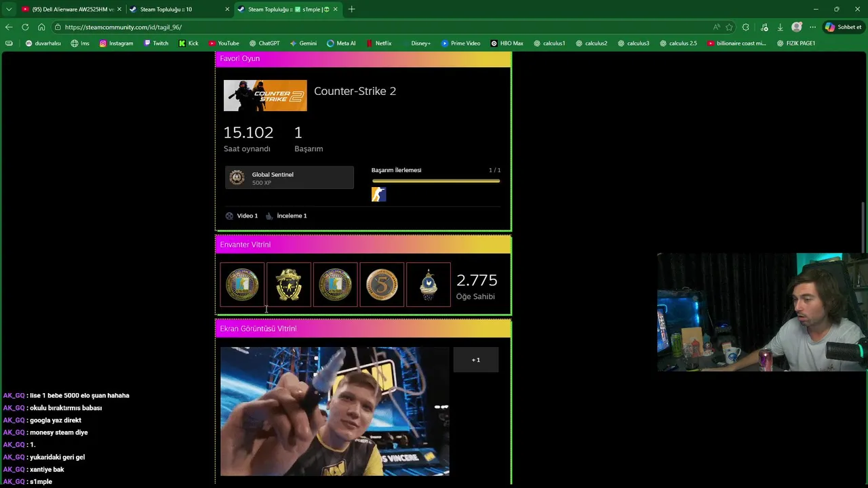
Task: Open the Prime Video bookmark
Action: coord(460,43)
